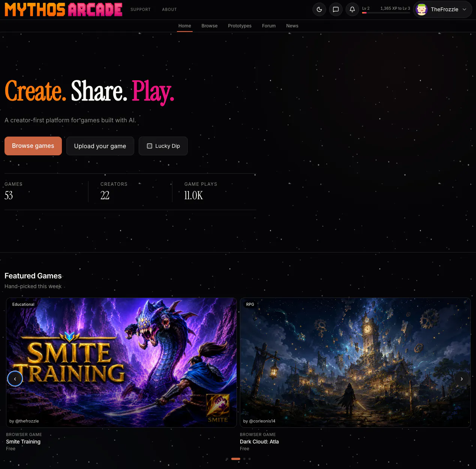Open the chat messages icon
Image resolution: width=476 pixels, height=469 pixels.
pyautogui.click(x=336, y=9)
